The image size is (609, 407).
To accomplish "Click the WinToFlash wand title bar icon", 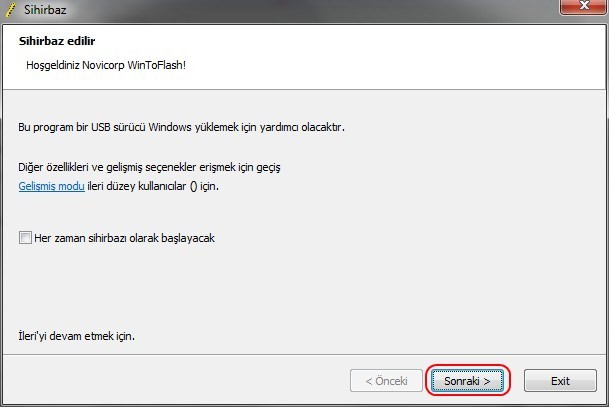I will point(10,9).
